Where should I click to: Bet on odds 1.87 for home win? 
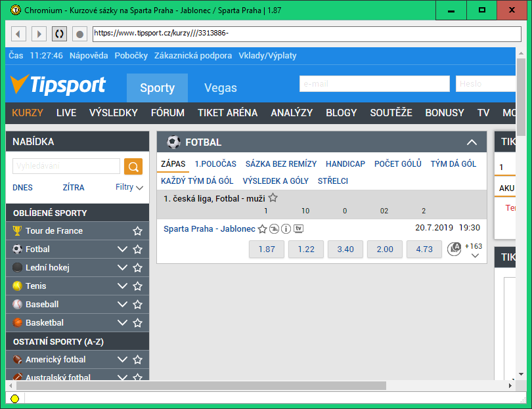tap(267, 249)
